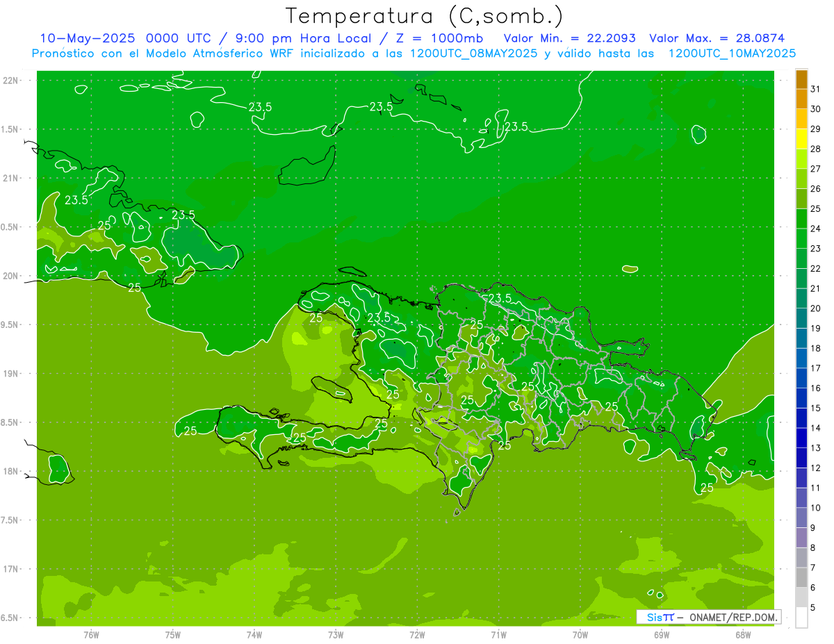Click the "76W" longitude label
The width and height of the screenshot is (834, 644).
91,634
